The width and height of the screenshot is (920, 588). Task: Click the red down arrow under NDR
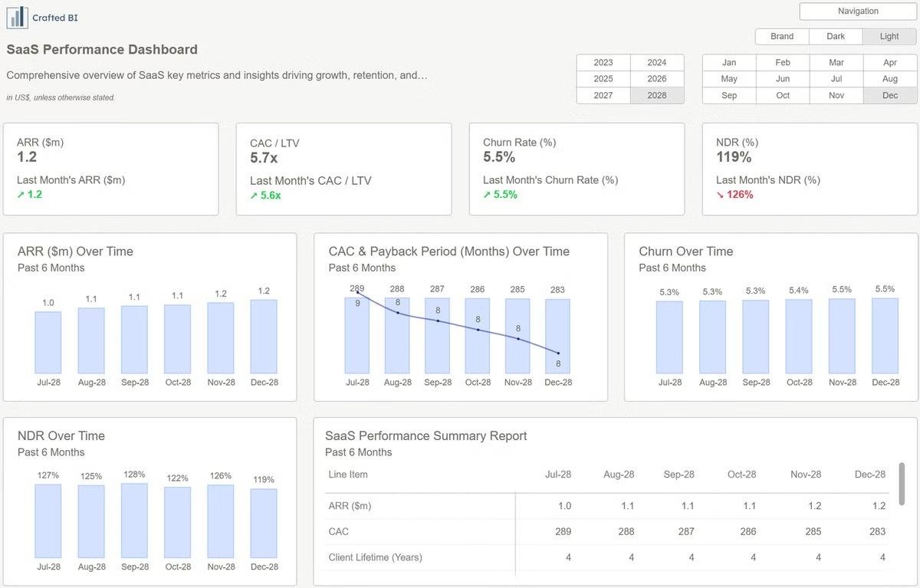pos(720,195)
